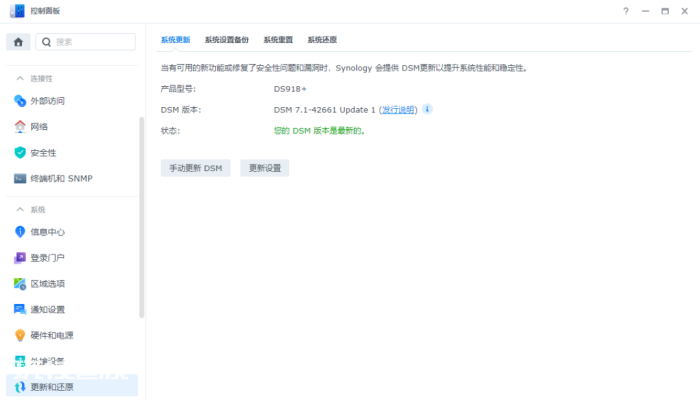
Task: Select 更新和还原 update icon
Action: (20, 387)
